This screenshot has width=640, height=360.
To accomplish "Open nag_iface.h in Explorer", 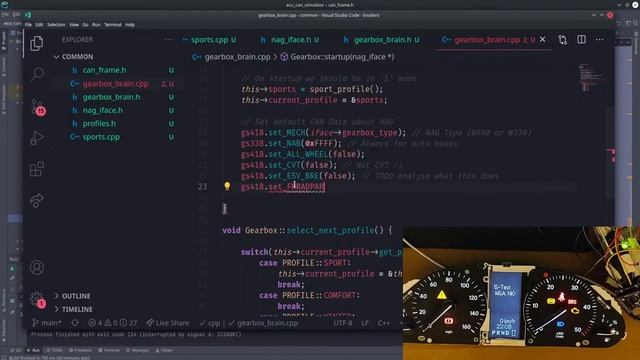I will [103, 110].
